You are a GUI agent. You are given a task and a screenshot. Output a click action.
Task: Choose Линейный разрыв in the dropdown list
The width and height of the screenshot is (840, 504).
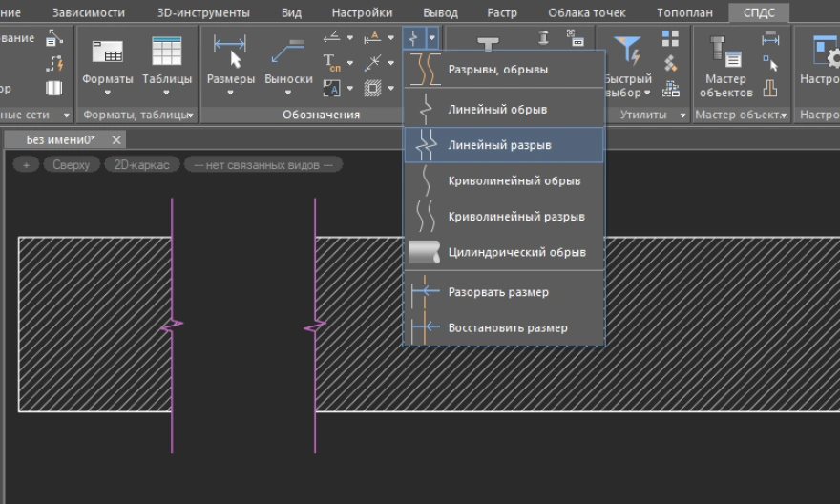coord(499,146)
